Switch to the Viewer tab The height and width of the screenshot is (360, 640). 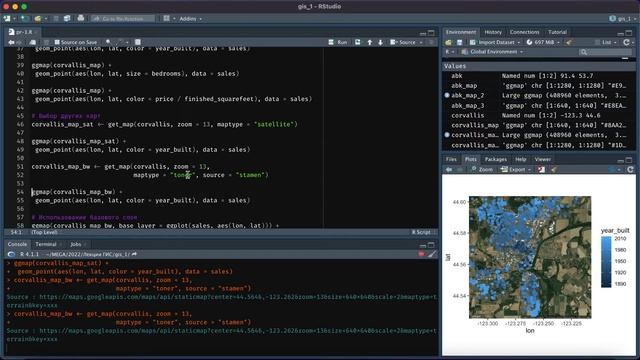click(x=542, y=159)
